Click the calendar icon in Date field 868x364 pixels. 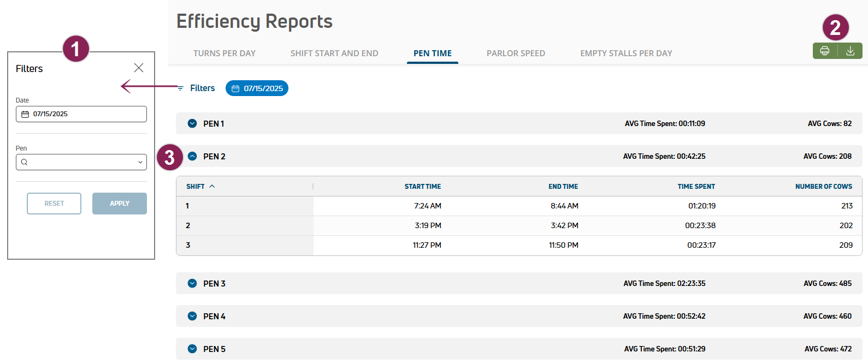25,114
